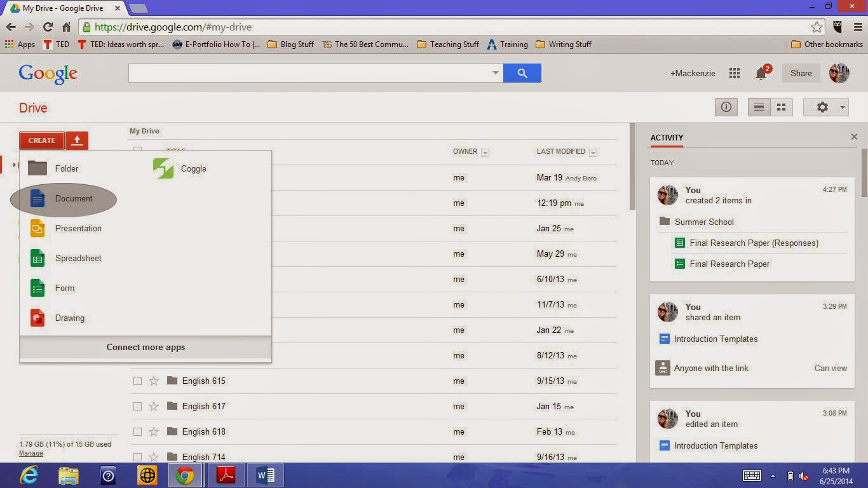Open notifications bell showing 2 alerts
Image resolution: width=868 pixels, height=488 pixels.
pyautogui.click(x=761, y=73)
